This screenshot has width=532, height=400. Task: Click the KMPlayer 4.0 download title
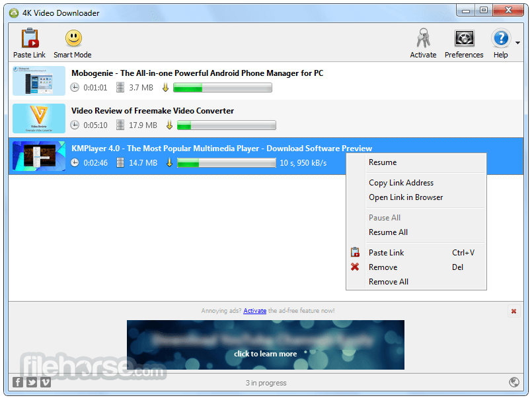coord(221,149)
